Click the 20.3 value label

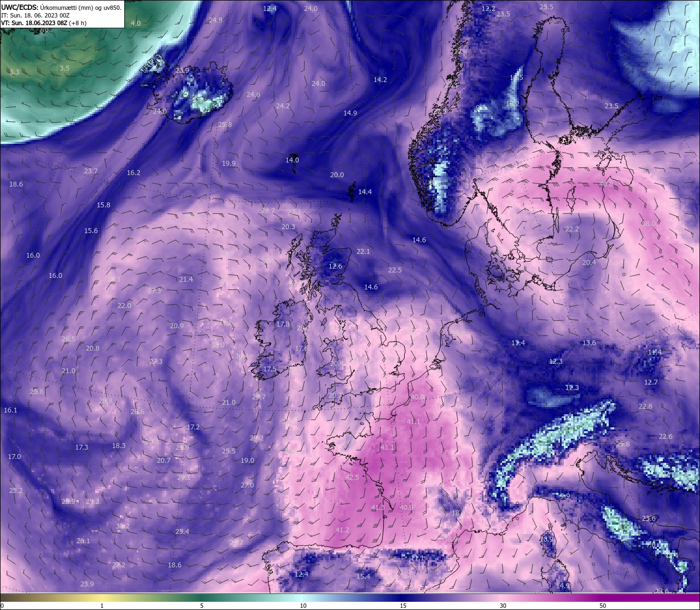pyautogui.click(x=288, y=227)
